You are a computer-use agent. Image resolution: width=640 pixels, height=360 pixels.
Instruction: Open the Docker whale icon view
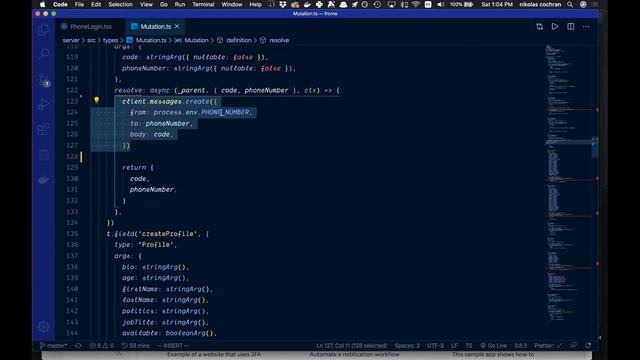(x=44, y=180)
